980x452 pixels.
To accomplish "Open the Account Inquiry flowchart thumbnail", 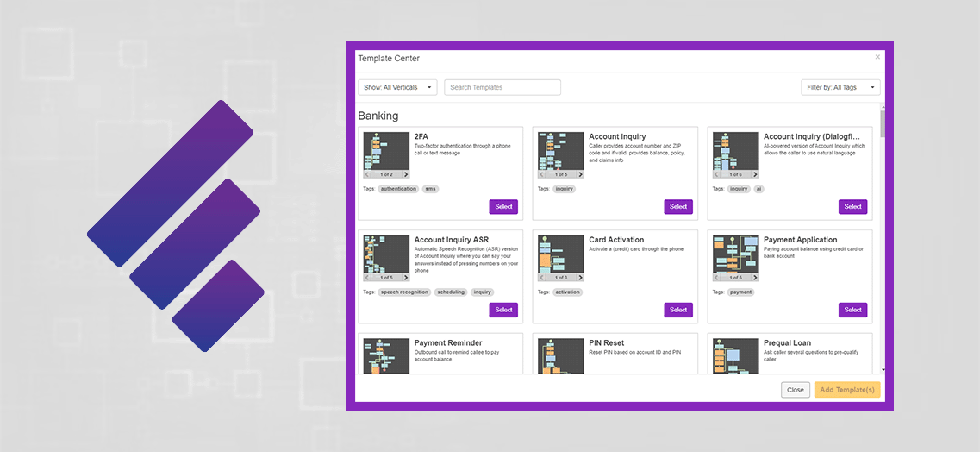I will (561, 151).
